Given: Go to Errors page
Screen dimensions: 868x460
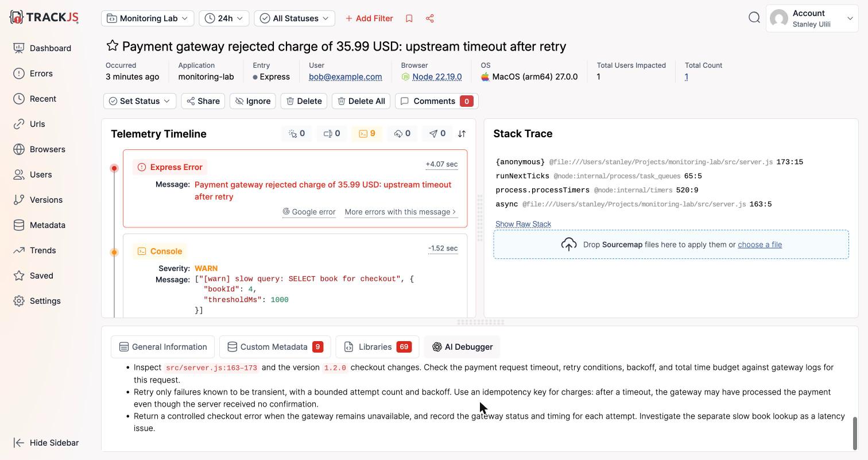Looking at the screenshot, I should pos(33,74).
